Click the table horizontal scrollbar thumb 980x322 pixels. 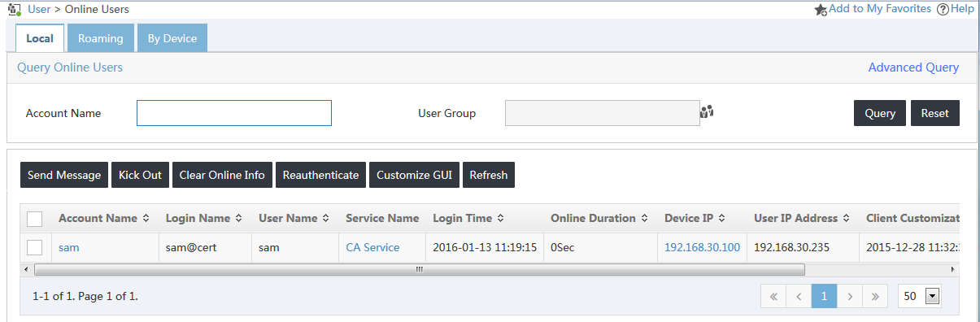click(x=420, y=269)
